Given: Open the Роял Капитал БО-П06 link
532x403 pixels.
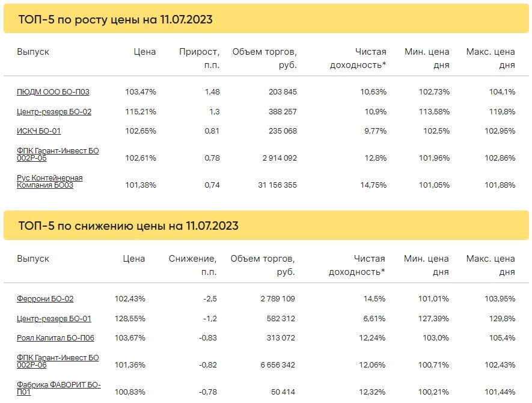Looking at the screenshot, I should 55,338.
